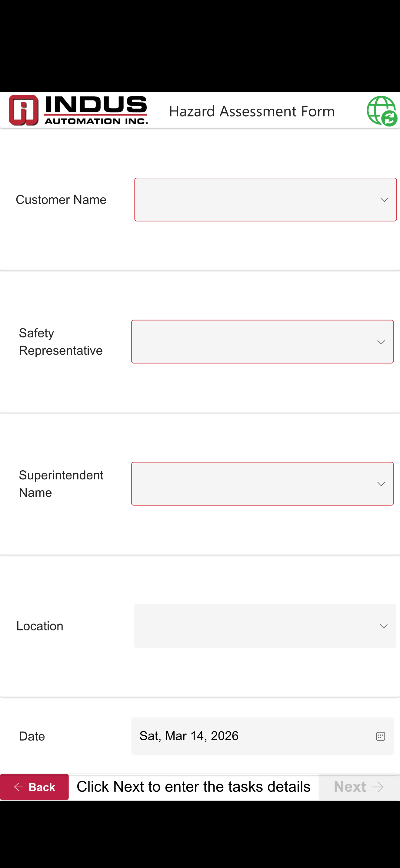Click the Safety Representative label
Screen dimensions: 400x868
(x=61, y=342)
